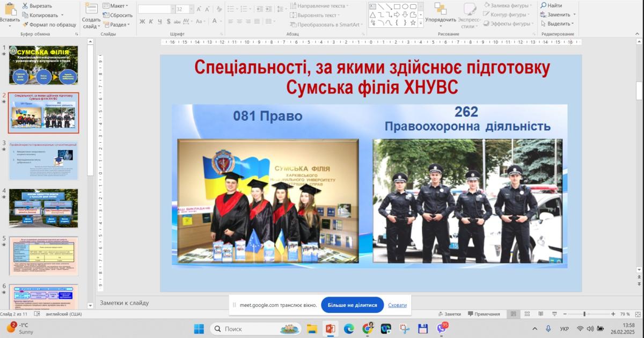Click Найти to search the presentation
Image resolution: width=644 pixels, height=338 pixels.
551,5
